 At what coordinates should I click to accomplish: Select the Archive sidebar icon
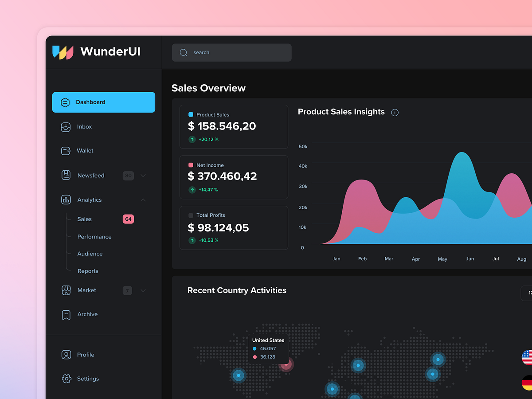pos(66,314)
